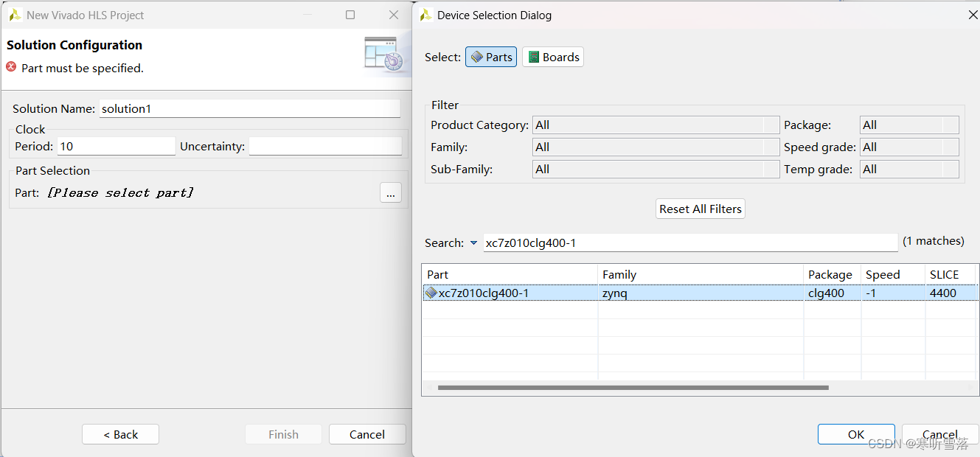The height and width of the screenshot is (457, 980).
Task: Click the New Vivado HLS Project title icon
Action: coord(15,15)
